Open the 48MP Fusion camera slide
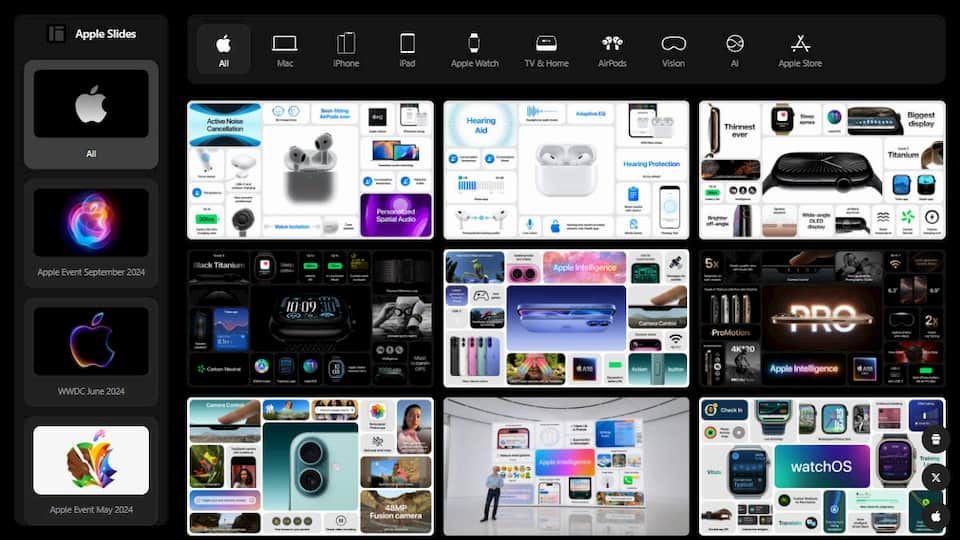960x540 pixels. [x=310, y=467]
